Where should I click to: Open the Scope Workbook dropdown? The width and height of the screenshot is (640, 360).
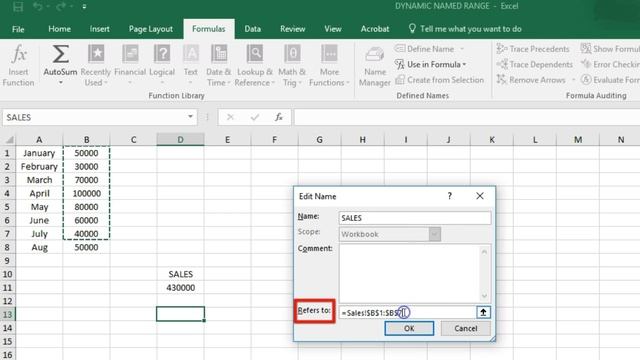pos(434,234)
